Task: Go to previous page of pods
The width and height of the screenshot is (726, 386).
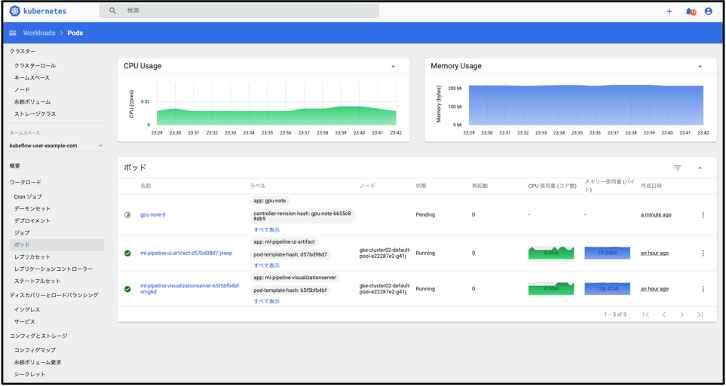Action: coord(663,314)
